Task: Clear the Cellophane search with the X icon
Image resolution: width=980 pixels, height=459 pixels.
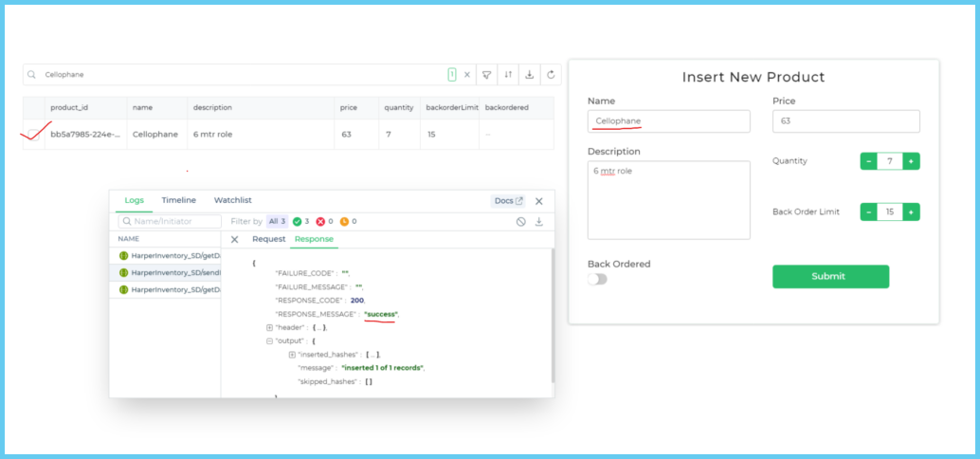Action: tap(466, 75)
